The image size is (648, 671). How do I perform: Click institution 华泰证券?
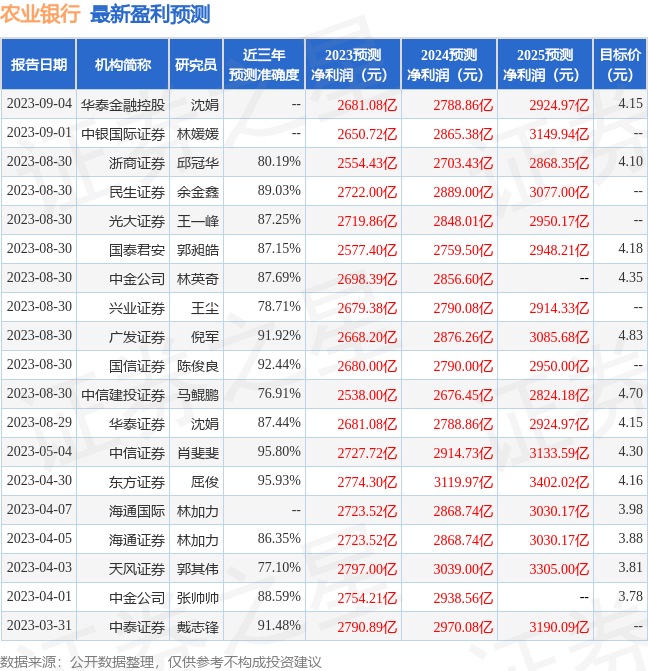(137, 424)
